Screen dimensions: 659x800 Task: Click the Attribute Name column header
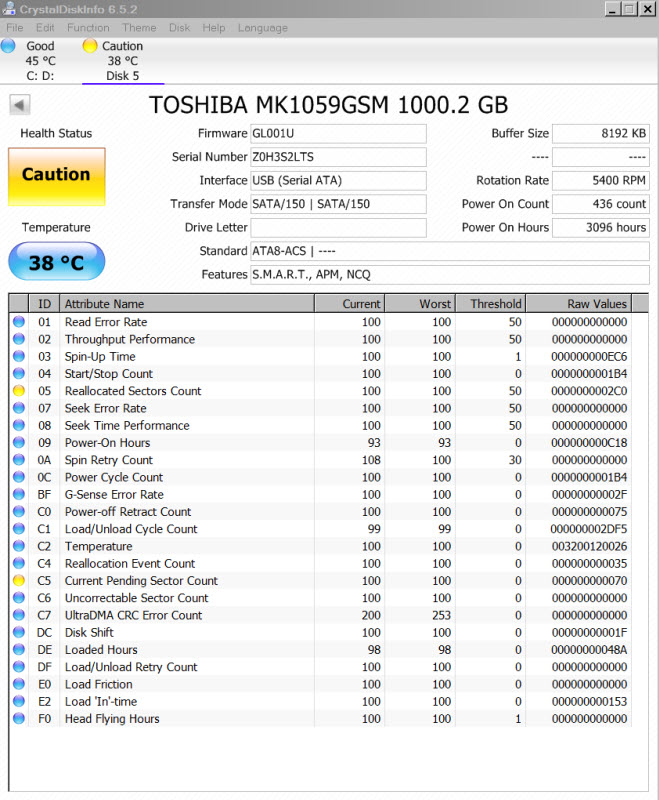[x=187, y=304]
